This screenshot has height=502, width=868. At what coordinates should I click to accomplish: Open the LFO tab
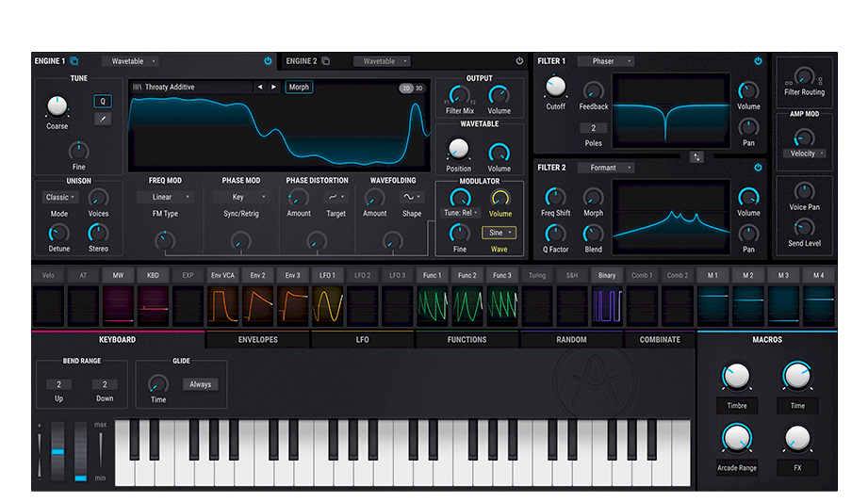(363, 339)
